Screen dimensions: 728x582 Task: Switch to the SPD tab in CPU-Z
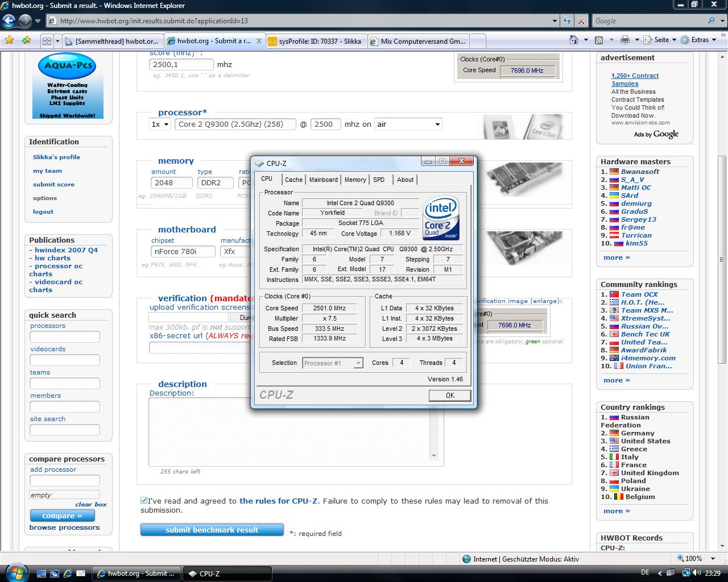point(379,180)
